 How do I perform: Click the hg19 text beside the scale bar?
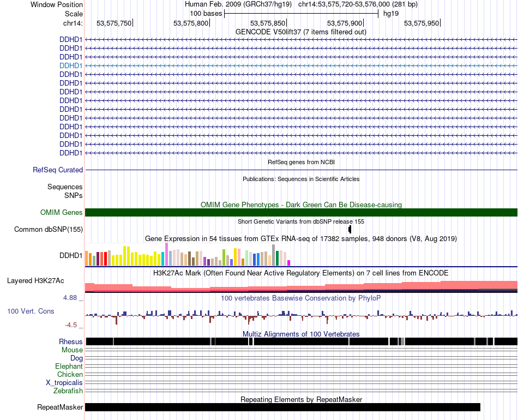pyautogui.click(x=391, y=14)
